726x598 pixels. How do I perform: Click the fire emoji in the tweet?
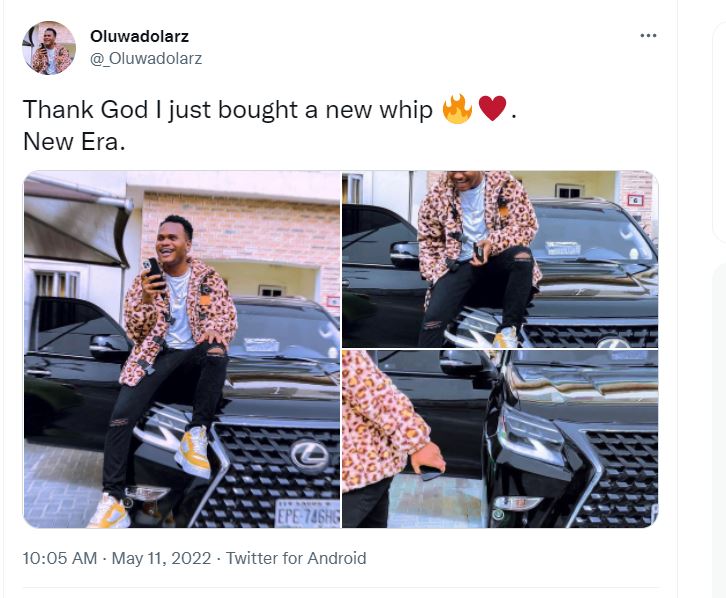tap(457, 109)
